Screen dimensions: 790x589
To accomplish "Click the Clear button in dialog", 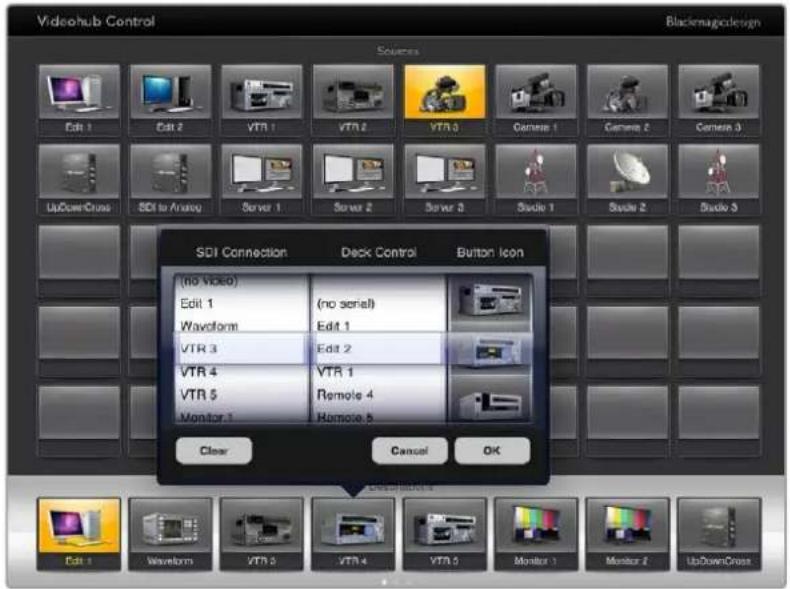I will click(214, 450).
